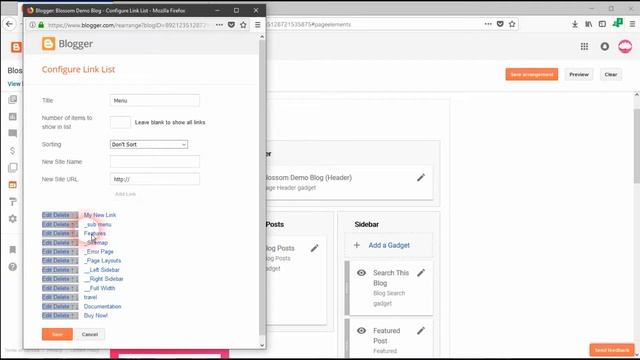640x360 pixels.
Task: Click the site information icon in popup address bar
Action: (x=33, y=25)
